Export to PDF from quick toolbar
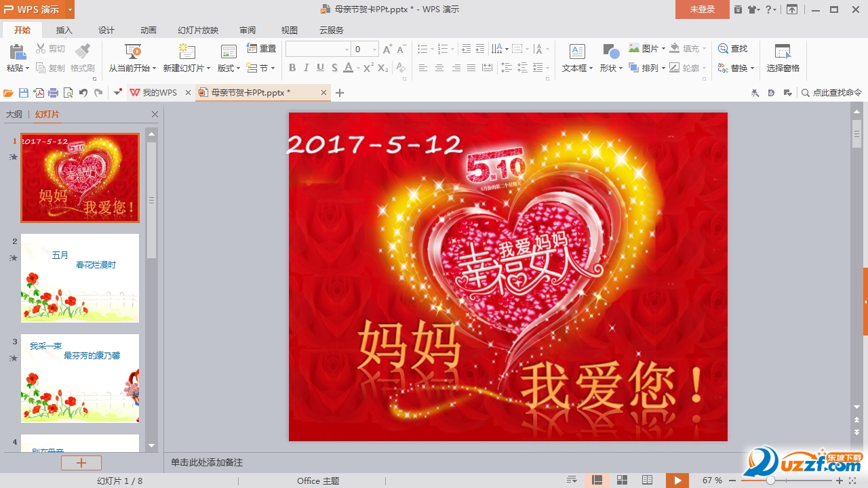Image resolution: width=868 pixels, height=488 pixels. click(39, 93)
